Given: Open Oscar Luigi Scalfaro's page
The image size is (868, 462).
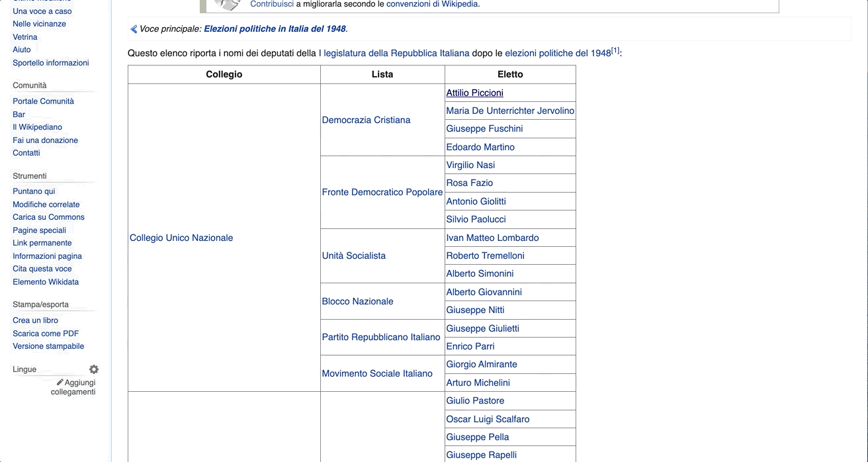Looking at the screenshot, I should (488, 419).
